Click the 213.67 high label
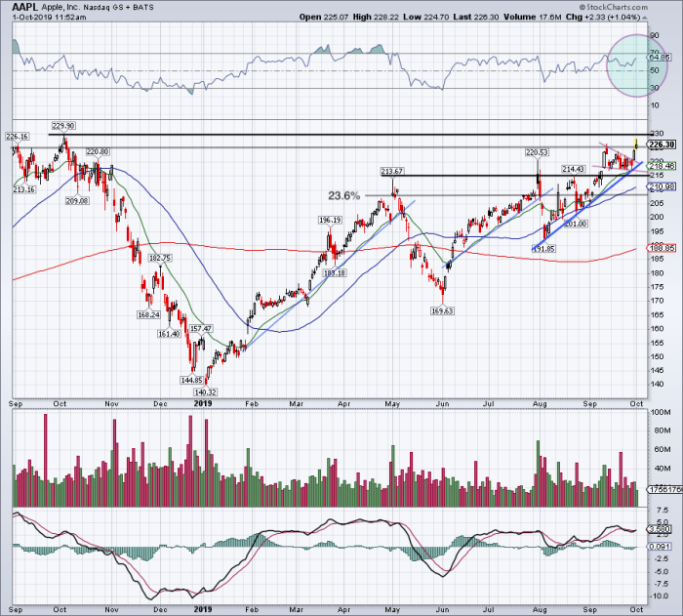683x616 pixels. point(391,171)
